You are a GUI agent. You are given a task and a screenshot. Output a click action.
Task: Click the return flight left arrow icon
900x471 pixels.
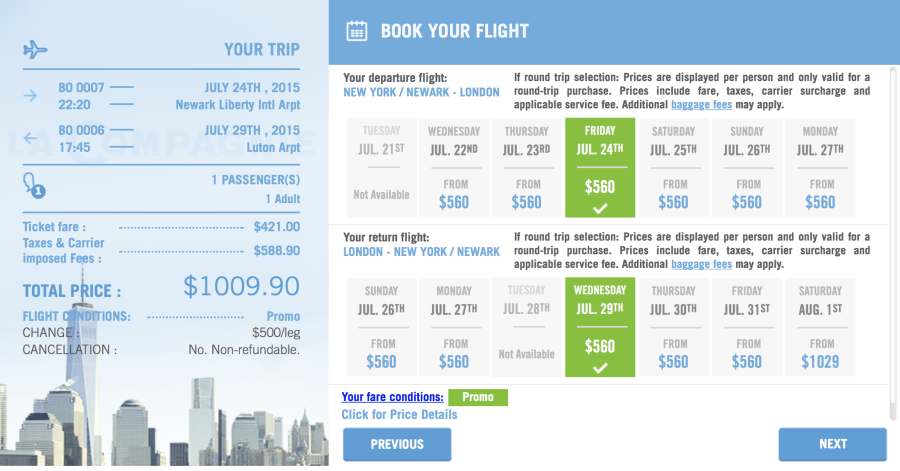[30, 138]
